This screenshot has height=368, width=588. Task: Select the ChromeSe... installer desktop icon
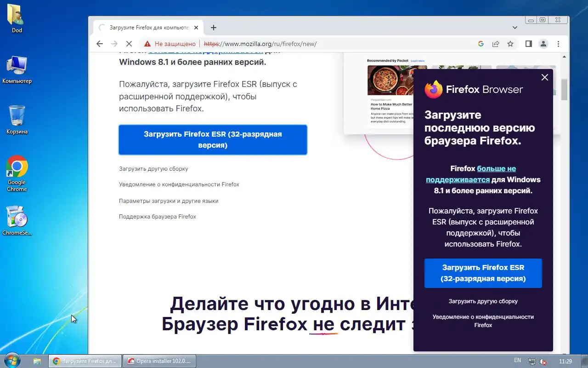click(x=17, y=221)
